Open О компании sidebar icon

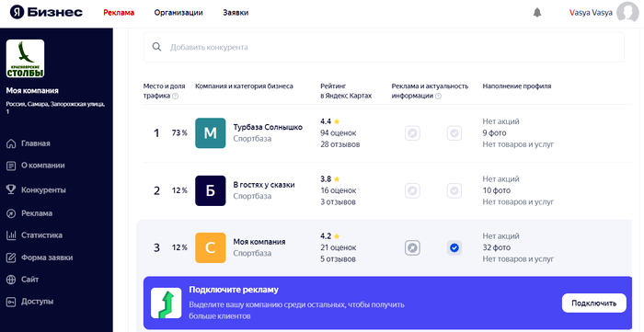[11, 166]
